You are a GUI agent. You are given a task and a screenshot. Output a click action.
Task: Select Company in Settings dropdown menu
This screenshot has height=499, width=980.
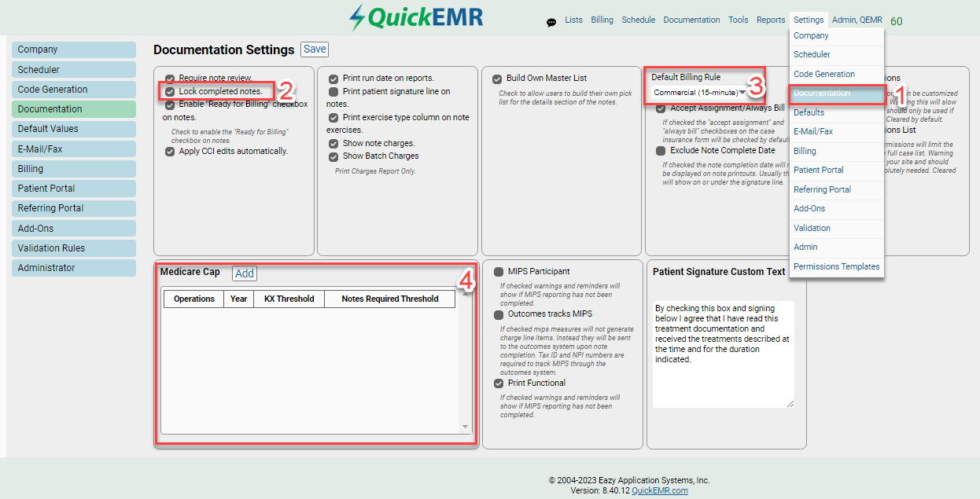[x=837, y=36]
